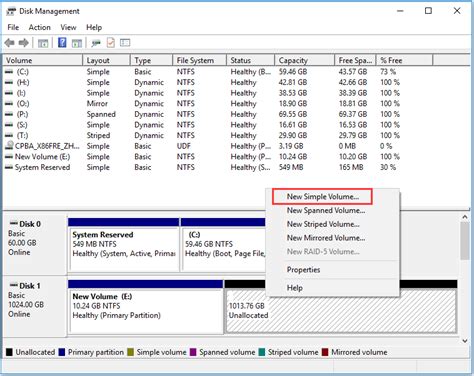Click the 549 MB capacity cell

(x=291, y=167)
